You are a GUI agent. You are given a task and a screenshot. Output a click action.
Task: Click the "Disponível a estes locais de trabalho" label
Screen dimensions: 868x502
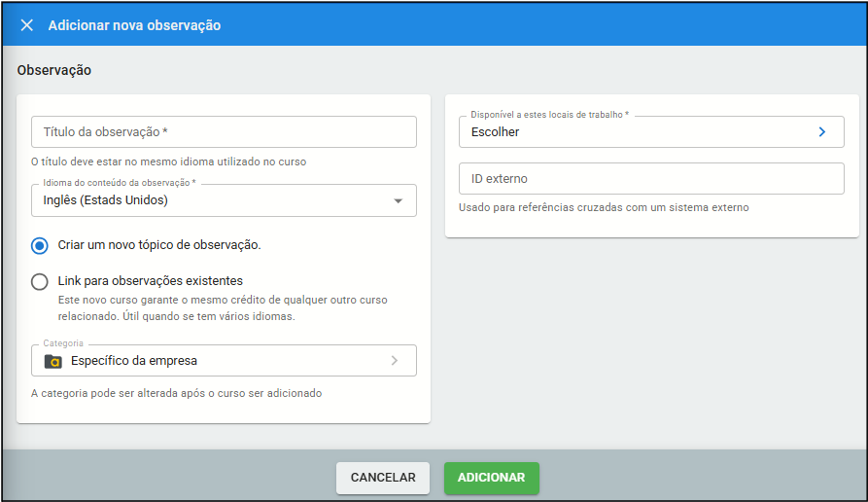click(549, 115)
